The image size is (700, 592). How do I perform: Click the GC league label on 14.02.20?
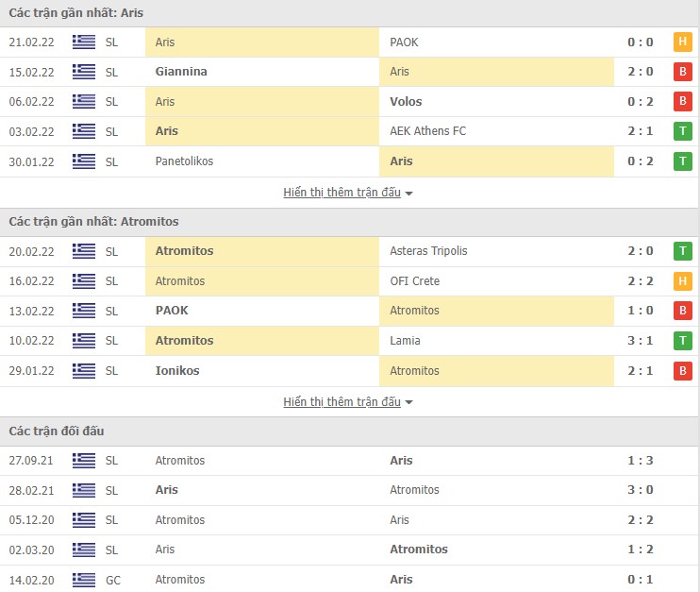pos(112,580)
